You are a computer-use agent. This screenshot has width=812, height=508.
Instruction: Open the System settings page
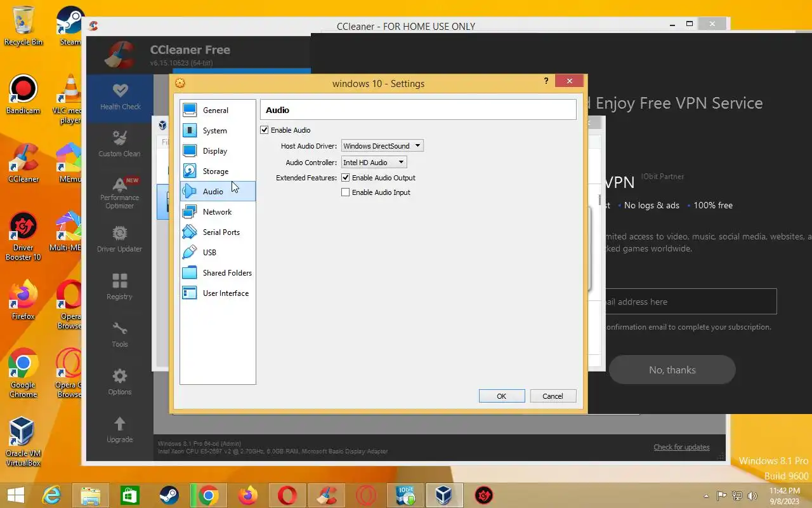[218, 131]
